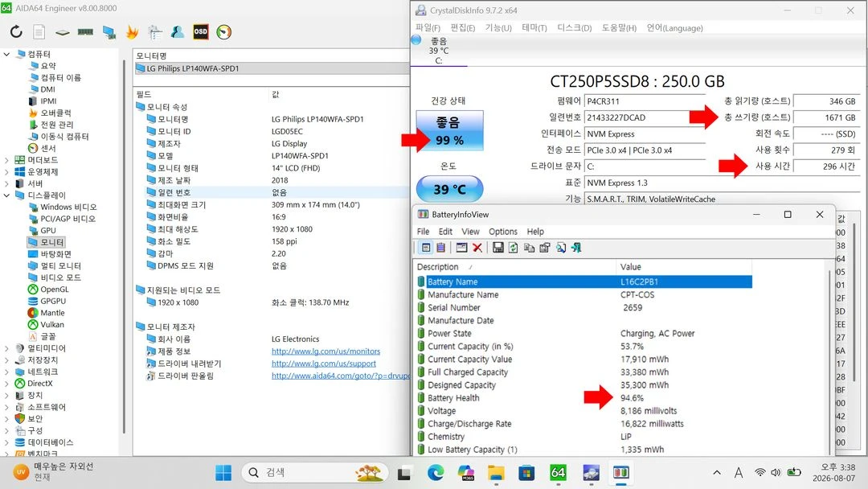
Task: Click Value column header in BatteryInfoView
Action: (x=684, y=267)
